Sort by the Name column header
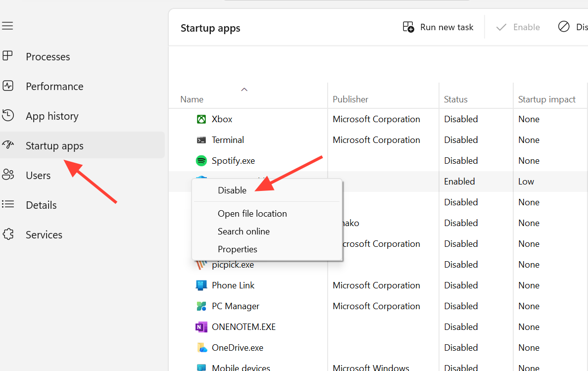 click(x=192, y=99)
